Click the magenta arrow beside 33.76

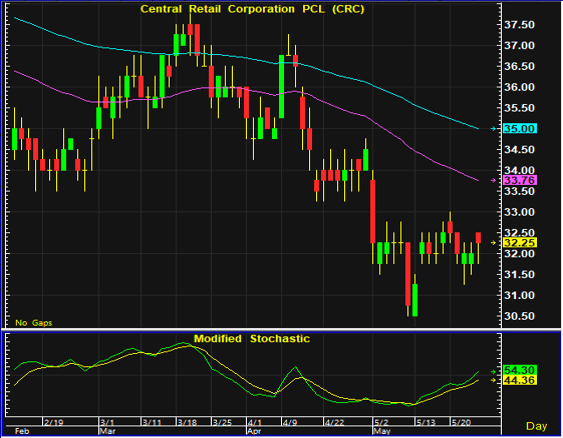tap(494, 180)
